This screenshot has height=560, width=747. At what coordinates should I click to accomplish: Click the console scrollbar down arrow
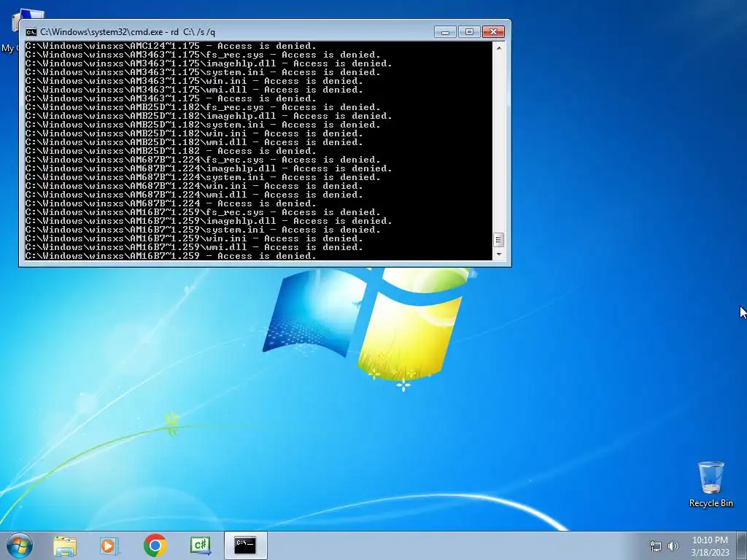coord(498,254)
